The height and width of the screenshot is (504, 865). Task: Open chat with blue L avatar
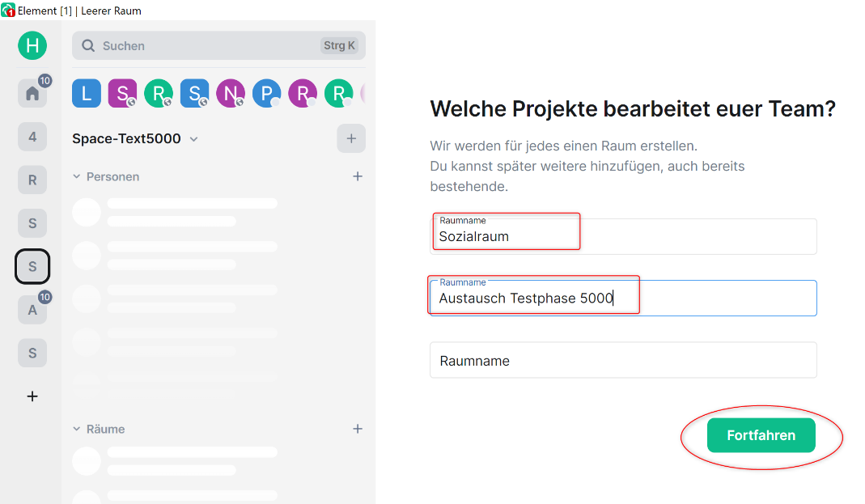[87, 94]
